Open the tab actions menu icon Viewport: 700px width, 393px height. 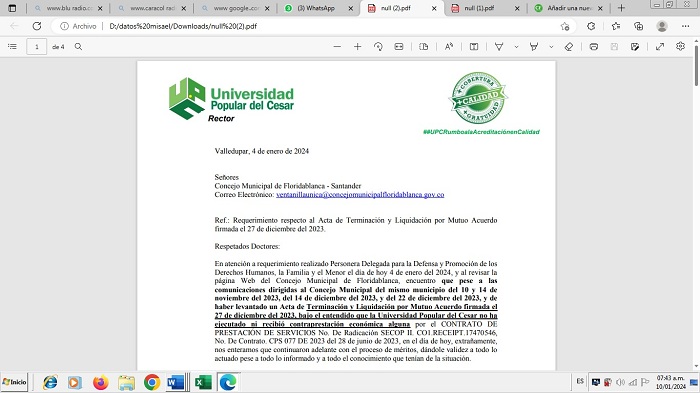[x=12, y=8]
